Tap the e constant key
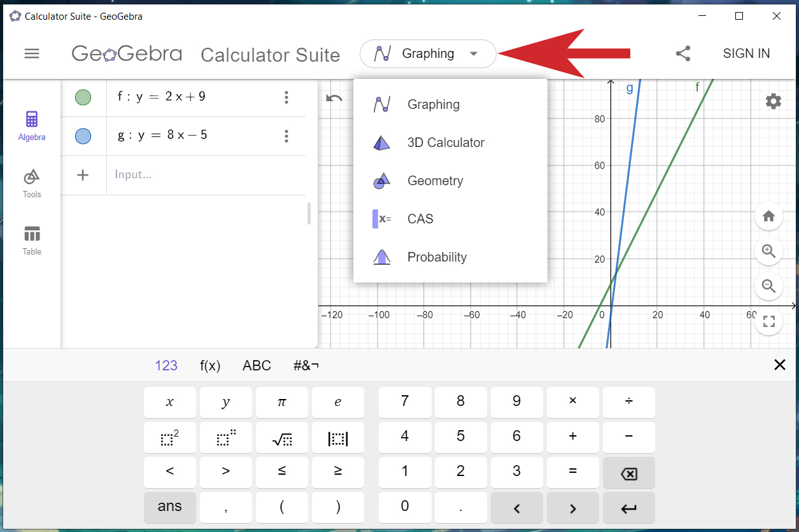Viewport: 799px width, 532px height. [337, 403]
